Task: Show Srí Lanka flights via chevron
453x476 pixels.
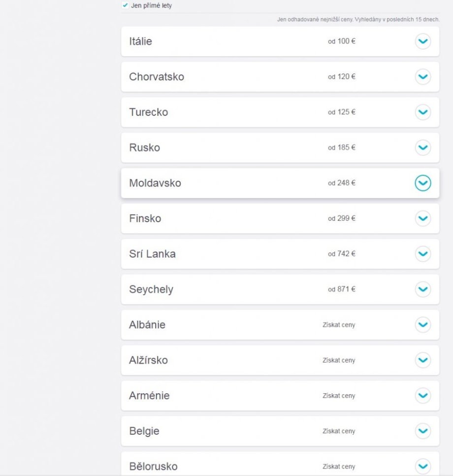Action: point(422,254)
